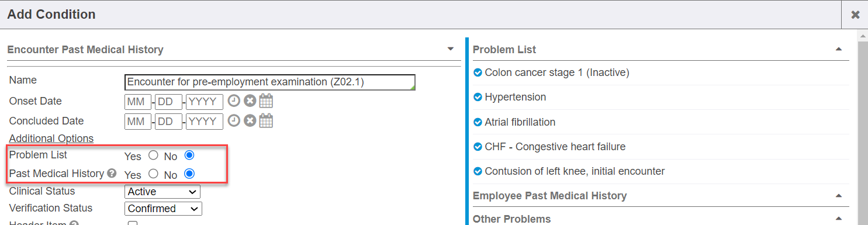Viewport: 868px width, 225px height.
Task: Collapse the Problem List section
Action: [x=839, y=49]
